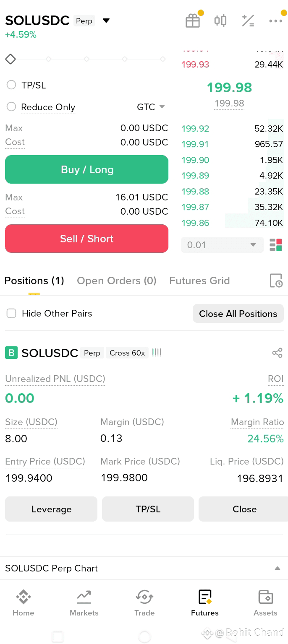
Task: Change the order book layout icon
Action: (276, 245)
